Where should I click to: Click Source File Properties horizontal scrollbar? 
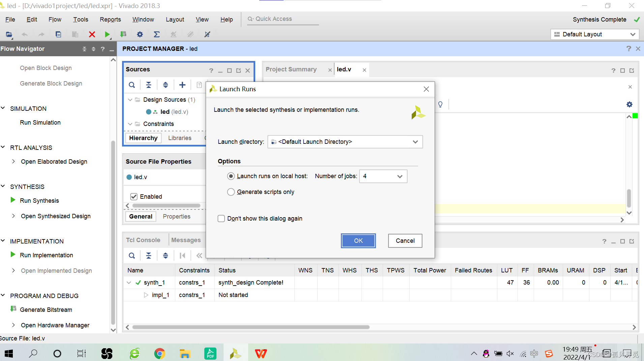tap(167, 205)
